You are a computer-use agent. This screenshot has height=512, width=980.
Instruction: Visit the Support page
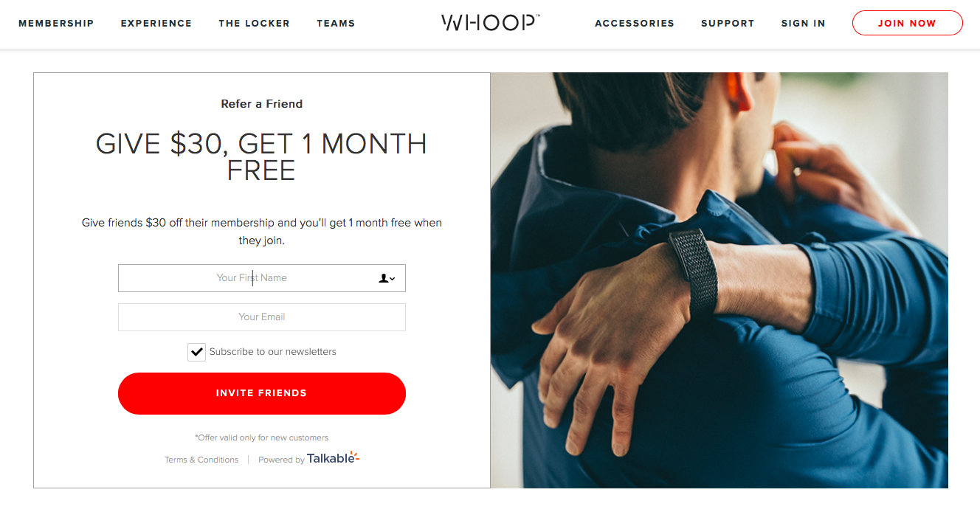(x=728, y=24)
